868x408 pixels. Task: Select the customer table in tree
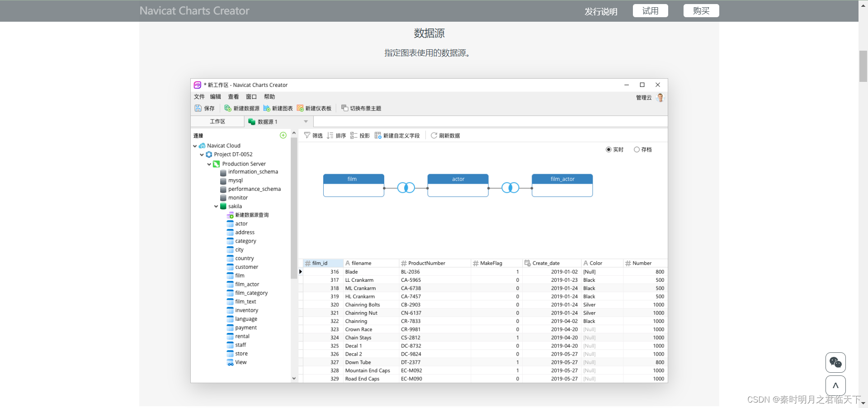246,267
